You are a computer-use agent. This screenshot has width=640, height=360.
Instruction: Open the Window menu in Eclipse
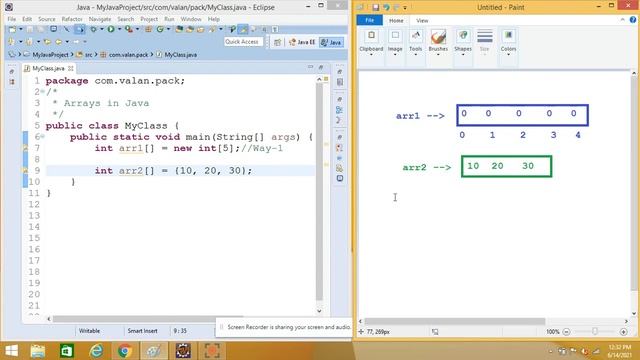pos(191,19)
